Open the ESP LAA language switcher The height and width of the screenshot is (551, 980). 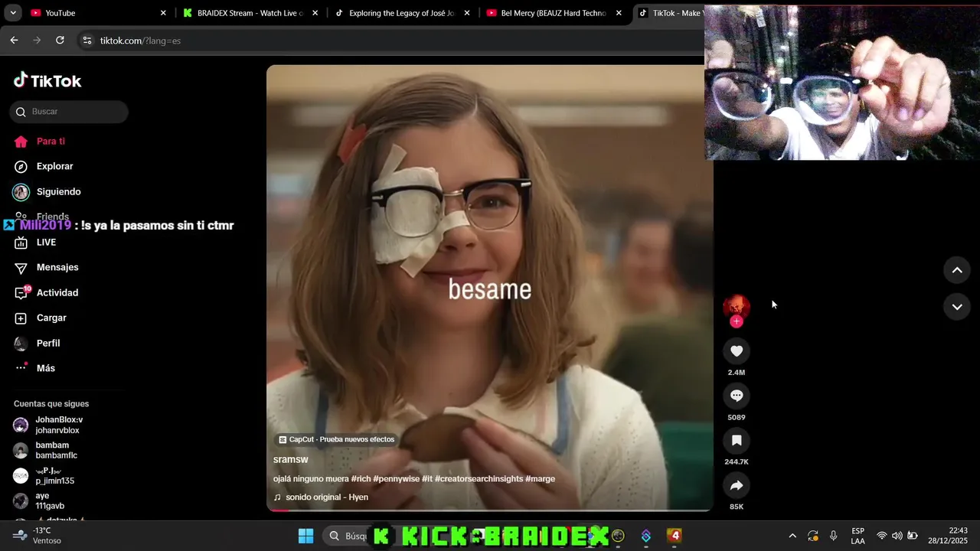pos(858,536)
